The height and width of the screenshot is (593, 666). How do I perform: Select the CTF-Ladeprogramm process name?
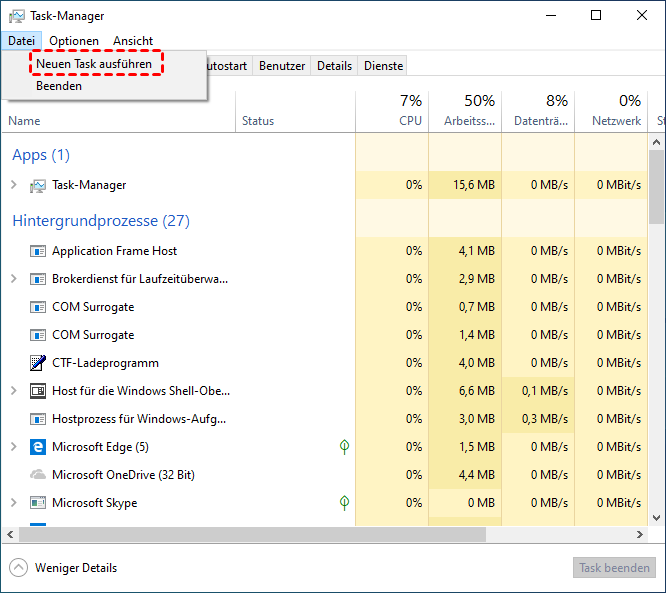[x=105, y=363]
